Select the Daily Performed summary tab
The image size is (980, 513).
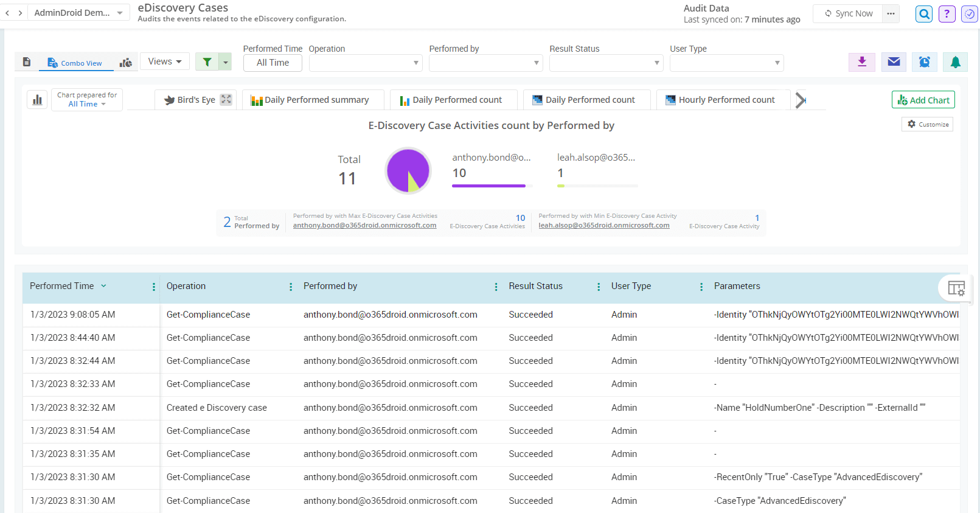point(313,100)
